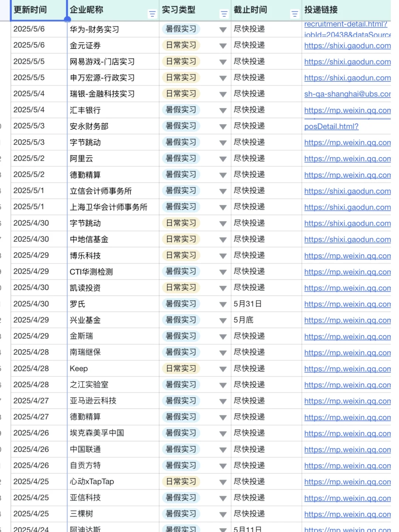Screen dimensions: 399x532
Task: Open weixin link for 之江实验室
Action: [x=347, y=385]
